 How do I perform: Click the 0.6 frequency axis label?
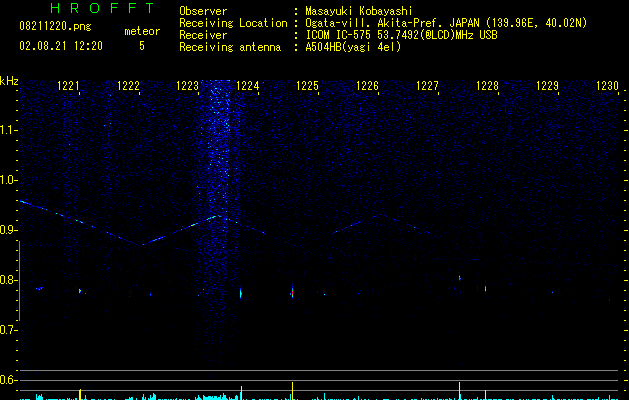pyautogui.click(x=8, y=380)
